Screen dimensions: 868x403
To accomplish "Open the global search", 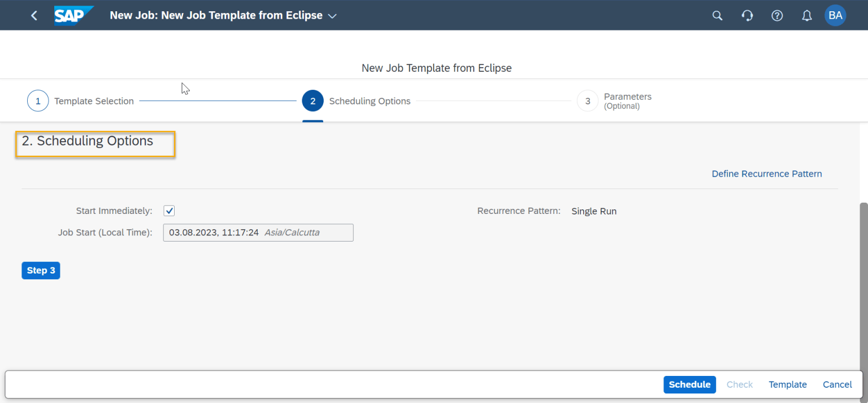I will tap(717, 15).
